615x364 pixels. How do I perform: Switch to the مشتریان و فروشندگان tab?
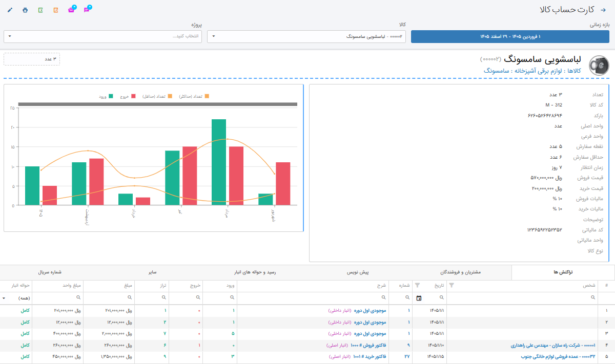pos(460,273)
